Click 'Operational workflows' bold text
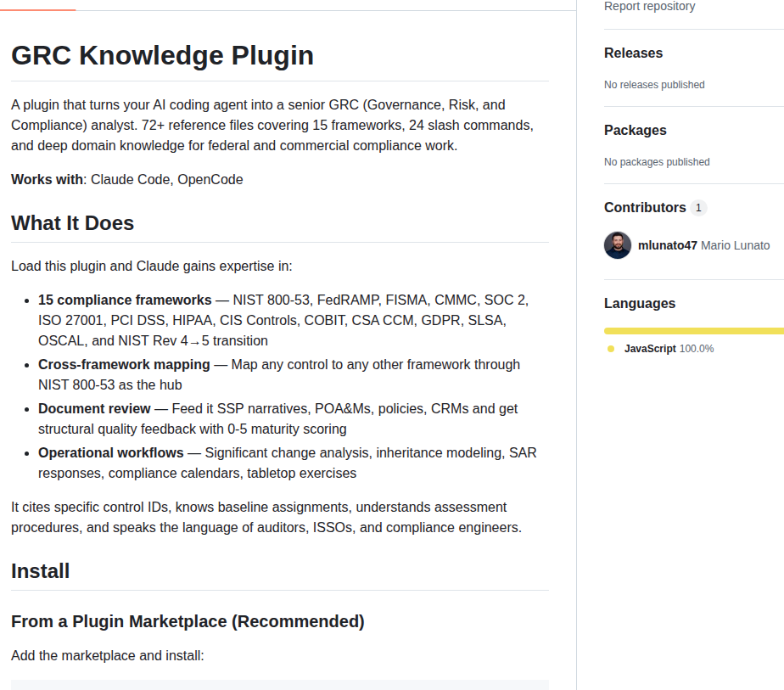Image resolution: width=784 pixels, height=690 pixels. point(111,452)
